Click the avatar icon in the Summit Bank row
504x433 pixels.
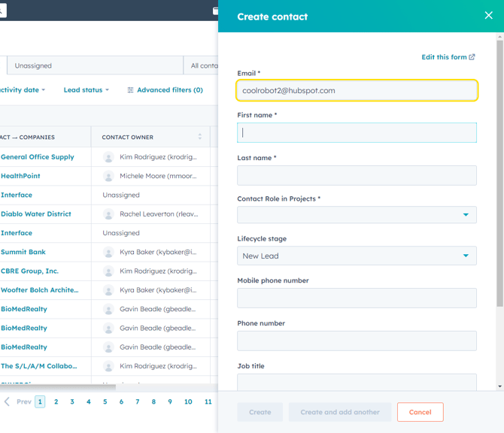coord(109,253)
